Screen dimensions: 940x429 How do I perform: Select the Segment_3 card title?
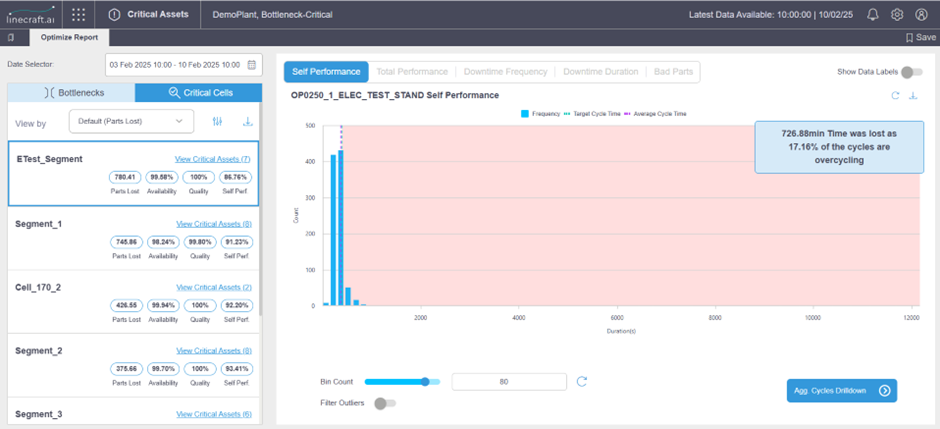pyautogui.click(x=38, y=414)
